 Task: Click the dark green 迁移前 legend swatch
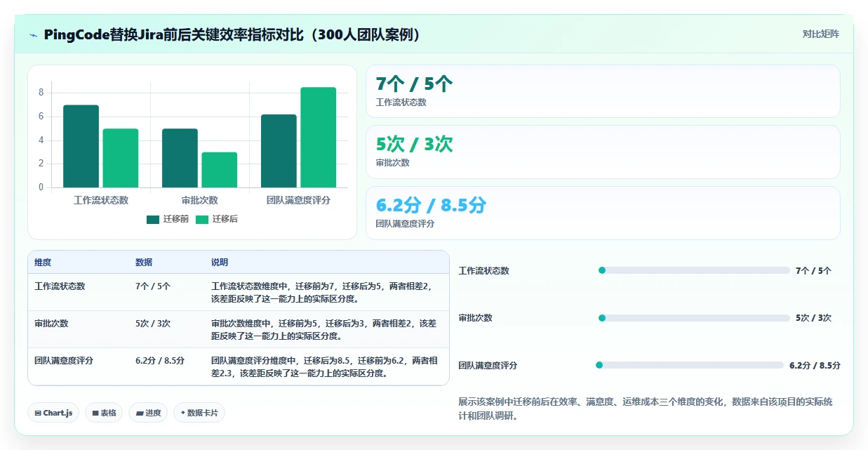tap(153, 220)
